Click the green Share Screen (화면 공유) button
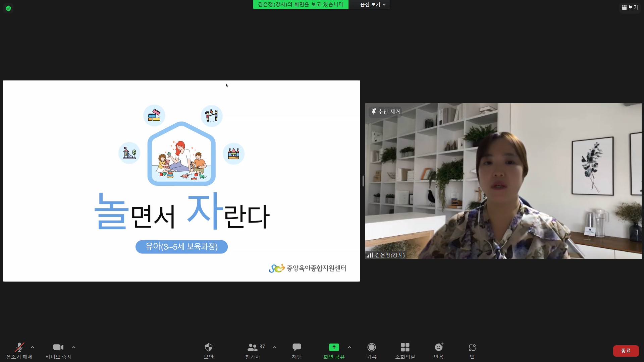Viewport: 644px width, 362px height. pos(334,351)
